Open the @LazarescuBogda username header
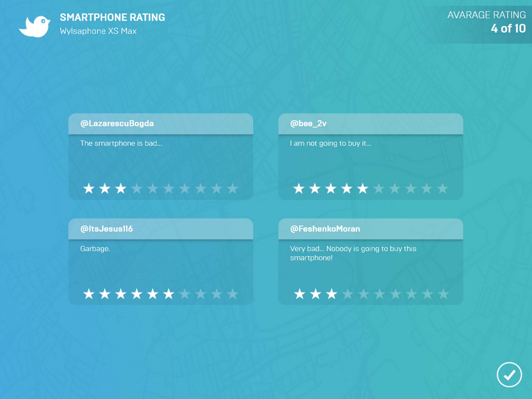The width and height of the screenshot is (532, 399). pos(117,124)
